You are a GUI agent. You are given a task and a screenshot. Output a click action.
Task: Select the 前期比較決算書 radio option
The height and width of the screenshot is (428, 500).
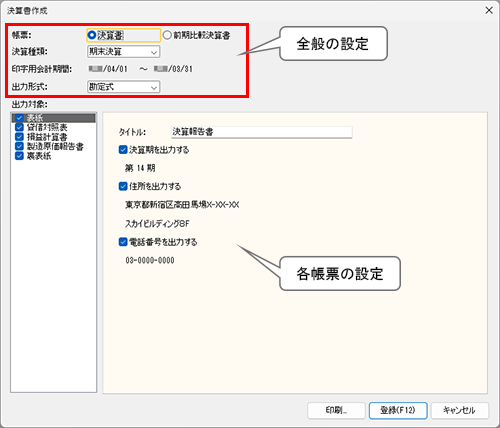coord(167,35)
